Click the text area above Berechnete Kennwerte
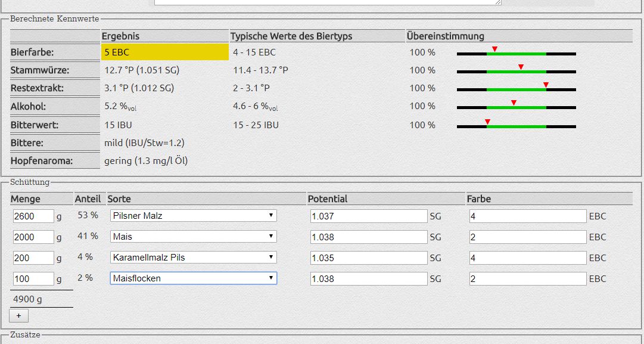The width and height of the screenshot is (644, 344). (x=327, y=2)
